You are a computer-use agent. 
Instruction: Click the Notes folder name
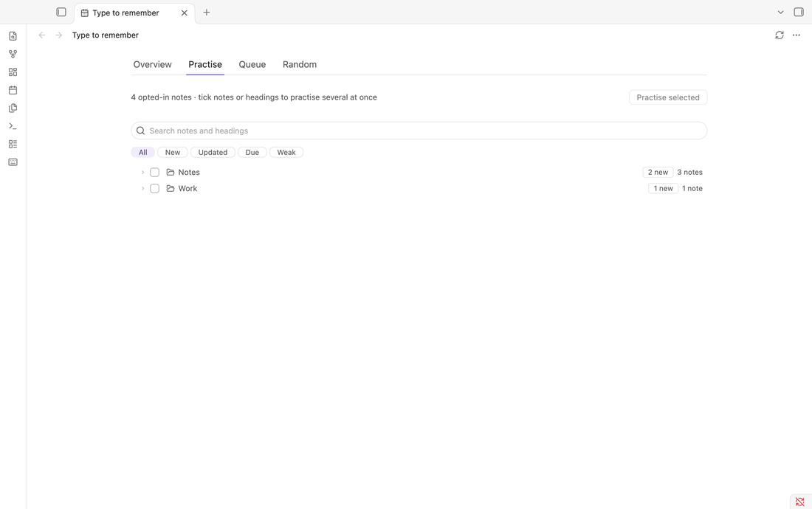coord(189,173)
